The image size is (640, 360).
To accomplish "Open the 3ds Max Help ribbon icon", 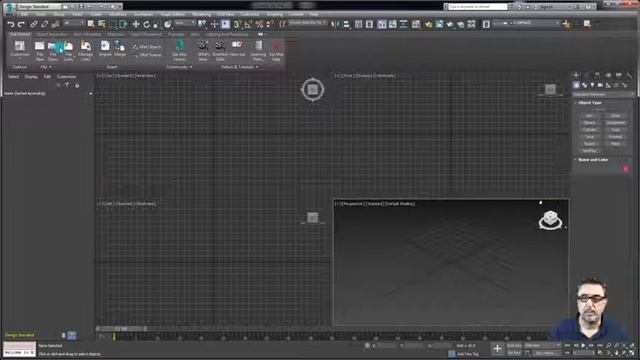I will [276, 51].
